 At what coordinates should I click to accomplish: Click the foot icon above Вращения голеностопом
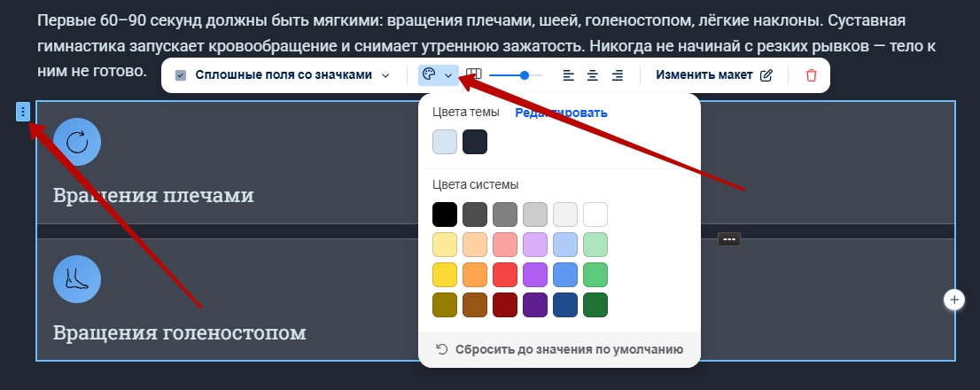pyautogui.click(x=77, y=279)
